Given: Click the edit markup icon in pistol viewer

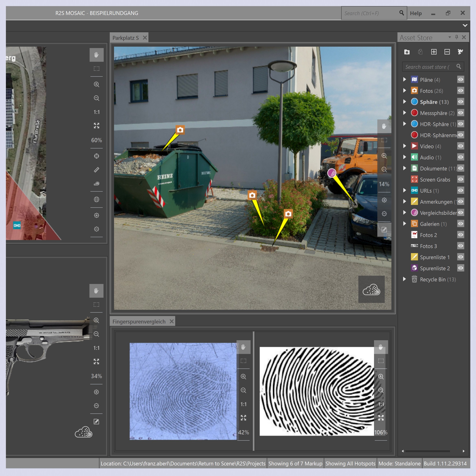Looking at the screenshot, I should (x=96, y=421).
